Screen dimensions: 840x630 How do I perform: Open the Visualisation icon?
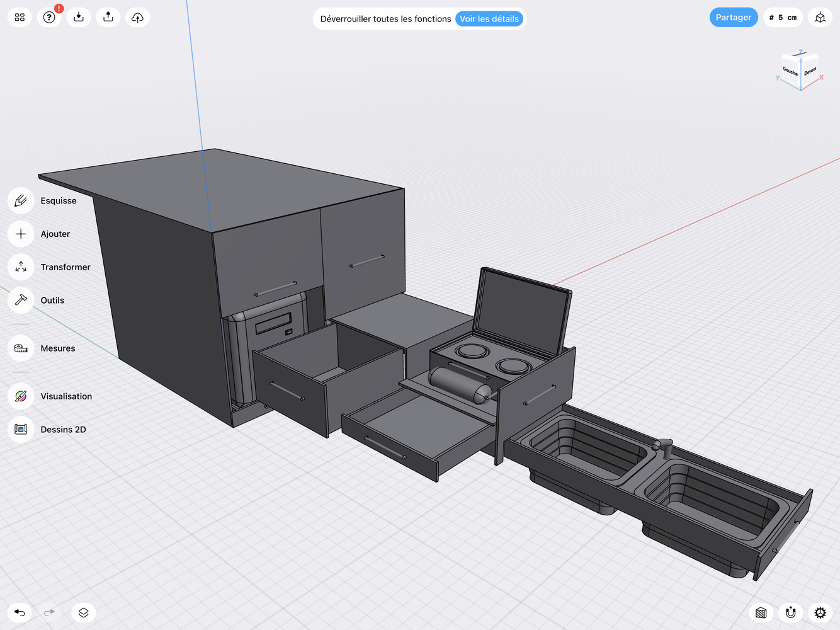point(21,396)
